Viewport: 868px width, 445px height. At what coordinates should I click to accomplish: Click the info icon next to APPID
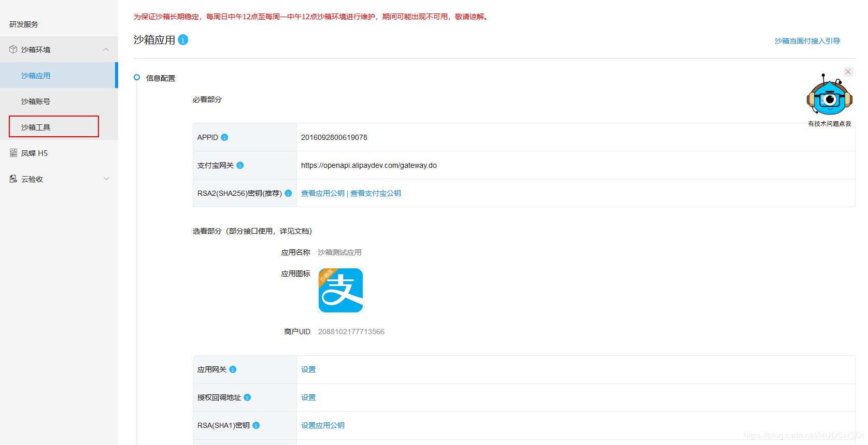(x=224, y=137)
